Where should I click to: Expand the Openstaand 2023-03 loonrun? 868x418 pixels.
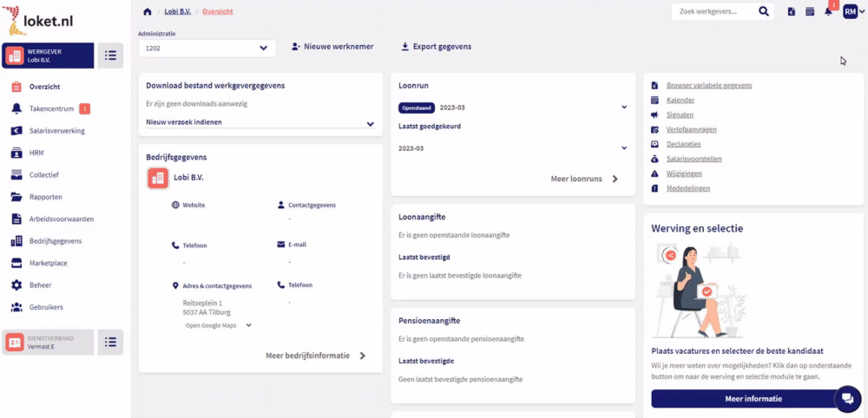pos(623,108)
